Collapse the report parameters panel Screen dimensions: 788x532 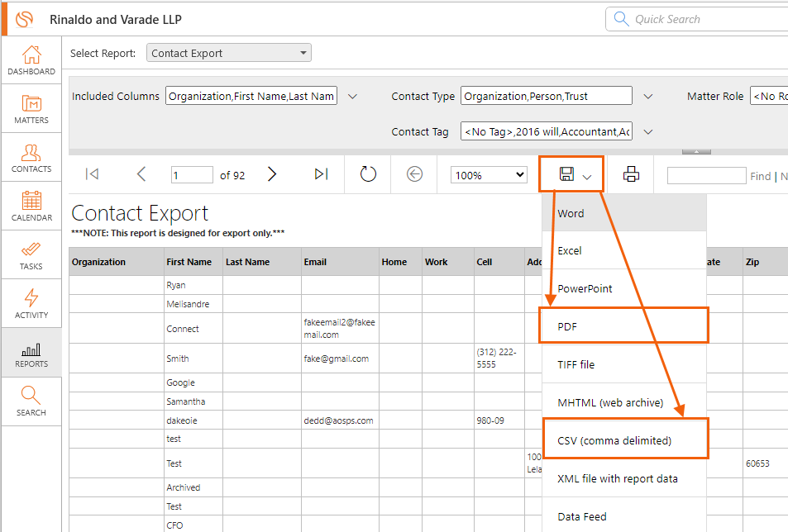(696, 151)
